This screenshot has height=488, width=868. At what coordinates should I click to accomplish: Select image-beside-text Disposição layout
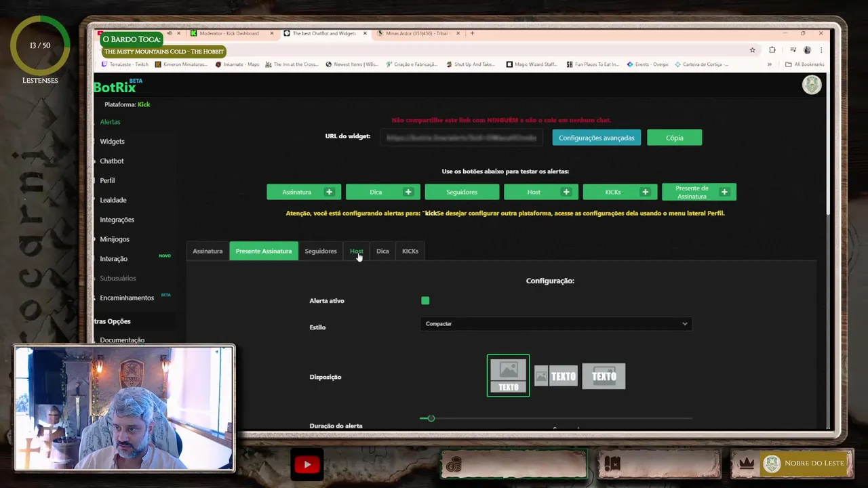[x=556, y=375]
